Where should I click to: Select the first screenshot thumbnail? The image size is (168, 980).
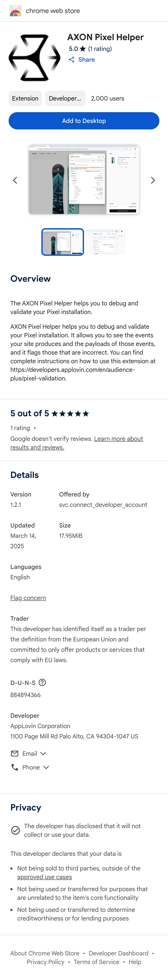(x=63, y=242)
